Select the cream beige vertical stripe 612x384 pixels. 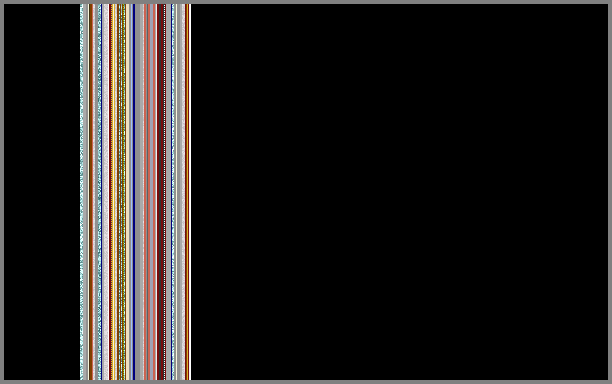coord(127,192)
